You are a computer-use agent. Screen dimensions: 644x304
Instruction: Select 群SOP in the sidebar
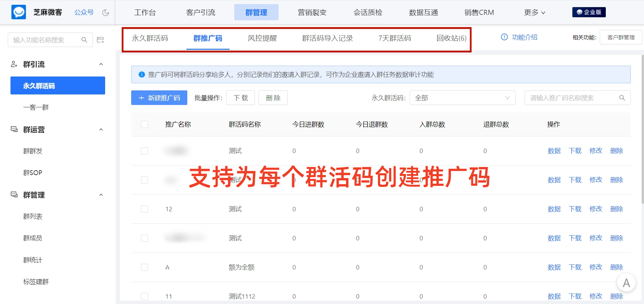point(33,173)
